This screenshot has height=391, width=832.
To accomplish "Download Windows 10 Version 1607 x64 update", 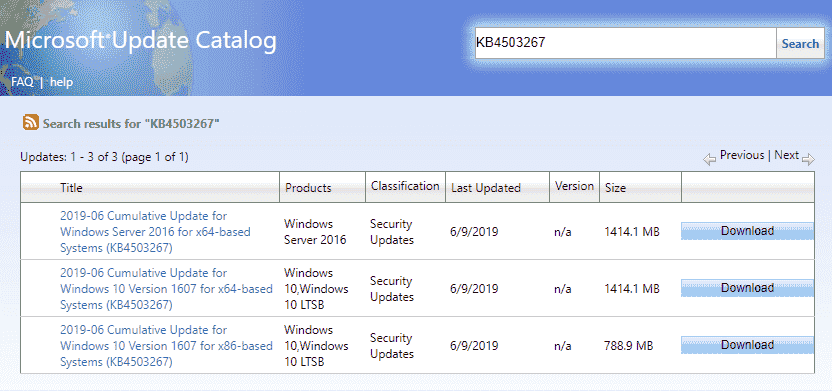I will coord(747,288).
